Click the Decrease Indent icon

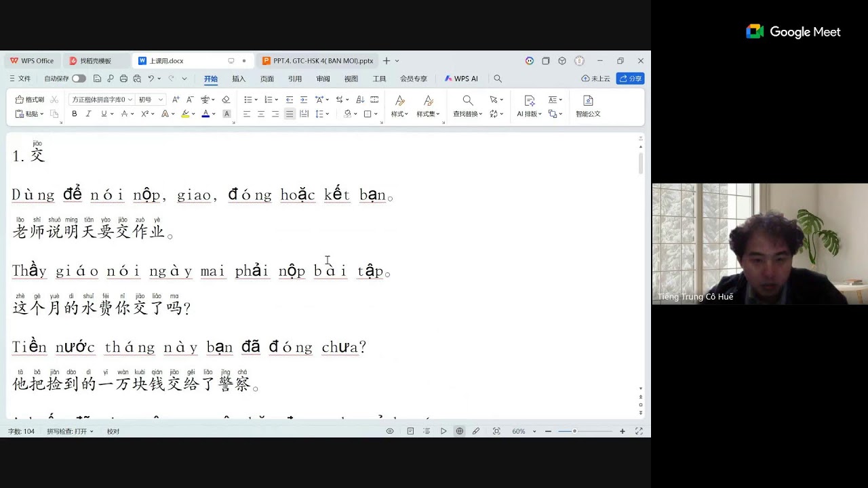click(x=290, y=100)
